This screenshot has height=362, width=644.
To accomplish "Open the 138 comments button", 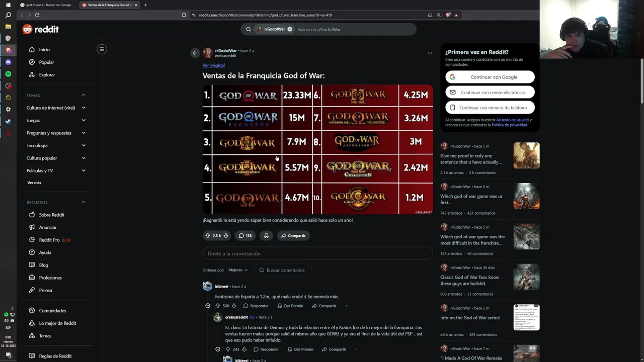I will point(245,235).
